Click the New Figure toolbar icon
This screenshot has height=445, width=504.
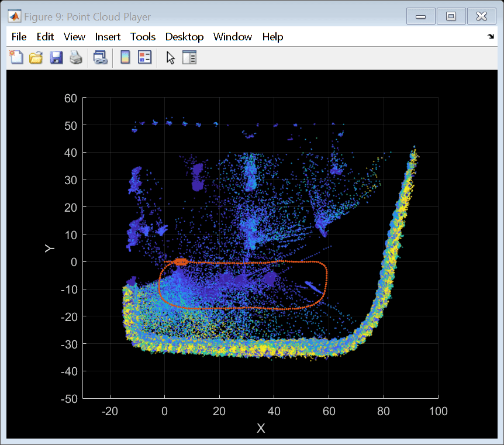[16, 57]
